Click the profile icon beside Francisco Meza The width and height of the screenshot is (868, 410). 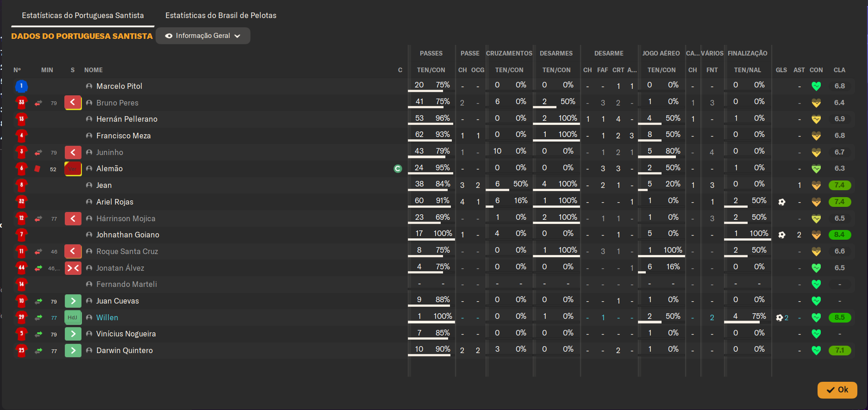coord(89,136)
